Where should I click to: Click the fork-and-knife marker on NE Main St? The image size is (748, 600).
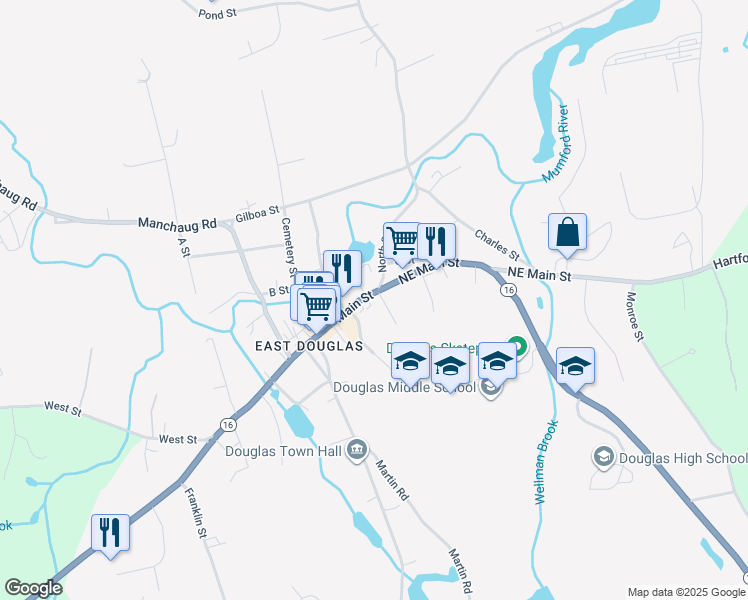point(436,243)
